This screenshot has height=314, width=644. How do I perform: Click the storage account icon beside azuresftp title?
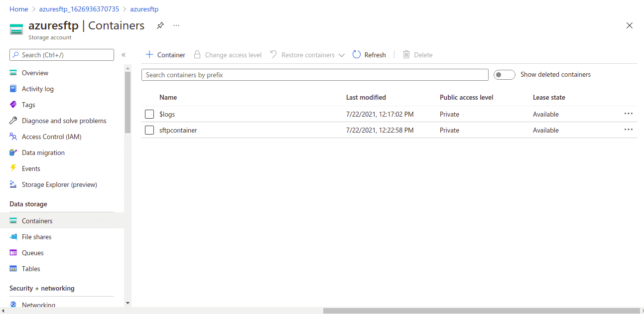point(16,29)
